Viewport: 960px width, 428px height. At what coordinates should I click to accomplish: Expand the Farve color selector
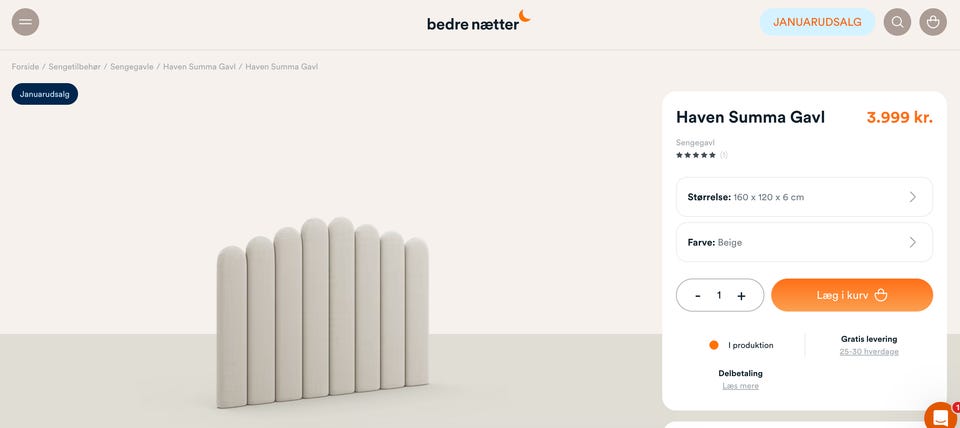pyautogui.click(x=804, y=242)
